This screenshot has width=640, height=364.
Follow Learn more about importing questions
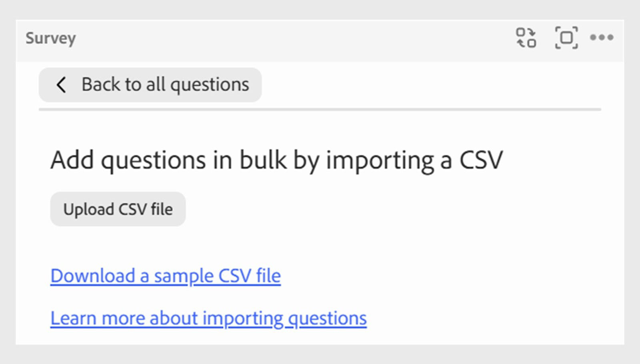point(208,318)
